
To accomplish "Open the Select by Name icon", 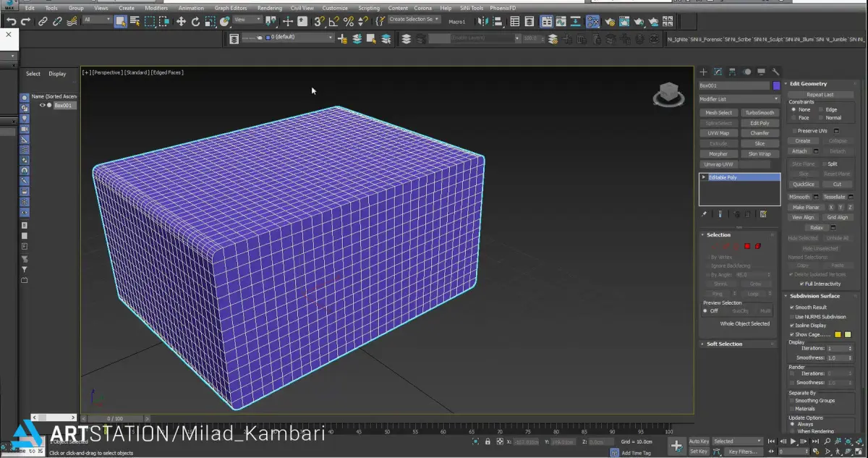I will tap(135, 22).
